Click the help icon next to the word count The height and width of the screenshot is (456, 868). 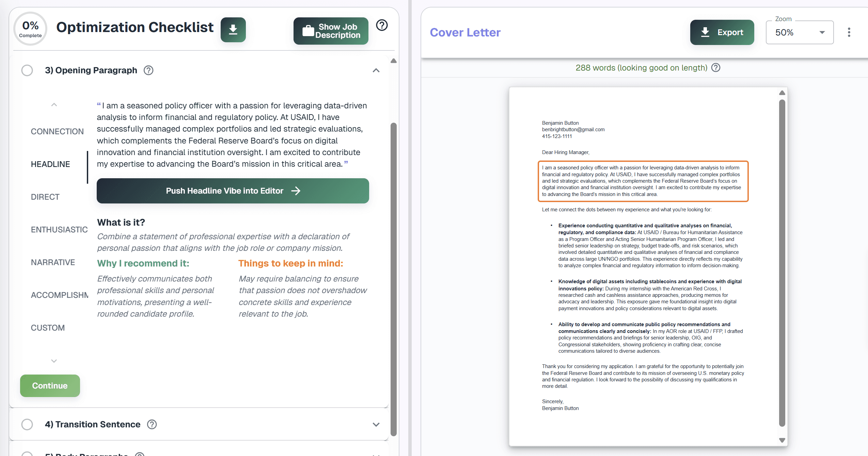(x=716, y=67)
